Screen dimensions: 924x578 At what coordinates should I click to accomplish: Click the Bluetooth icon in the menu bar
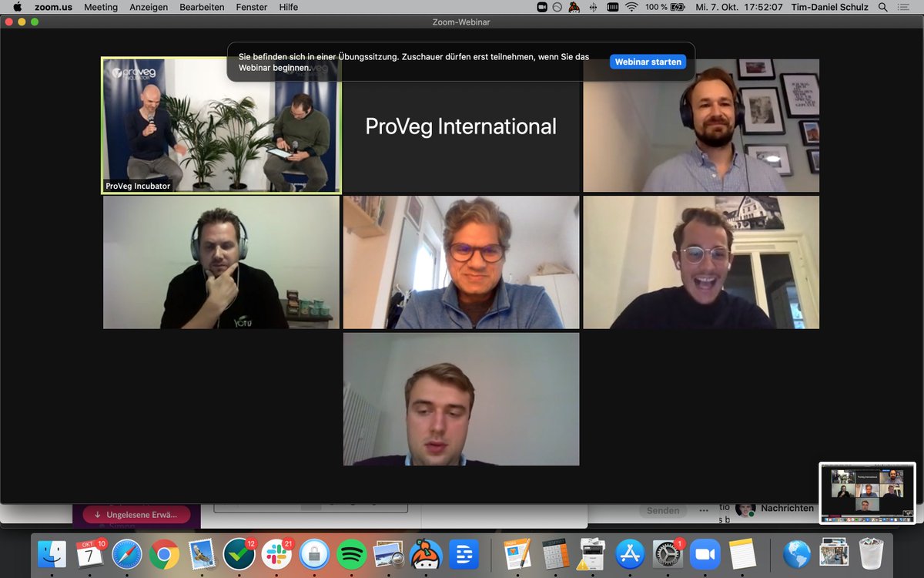point(593,7)
